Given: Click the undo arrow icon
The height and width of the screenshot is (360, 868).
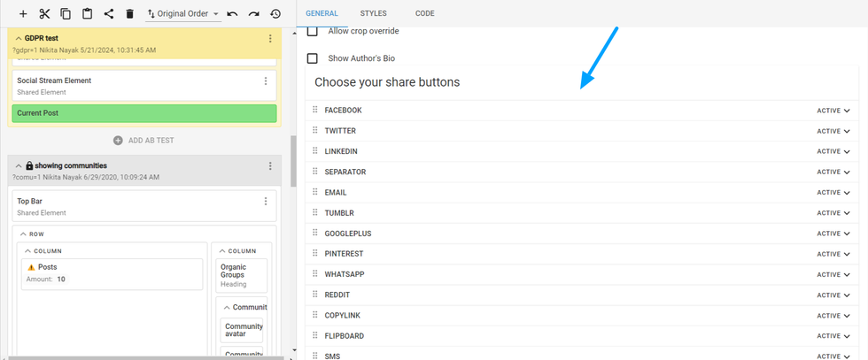Looking at the screenshot, I should [232, 14].
